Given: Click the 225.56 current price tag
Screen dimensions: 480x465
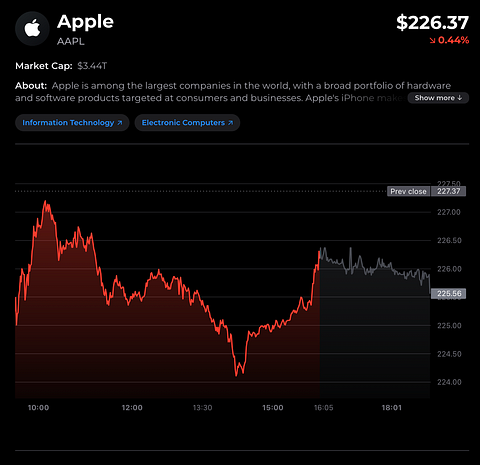Looking at the screenshot, I should 448,294.
